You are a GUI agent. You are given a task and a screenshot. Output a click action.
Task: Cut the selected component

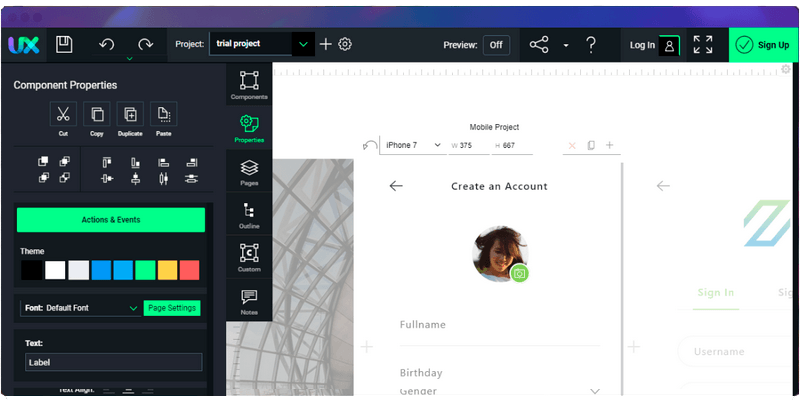click(x=63, y=114)
